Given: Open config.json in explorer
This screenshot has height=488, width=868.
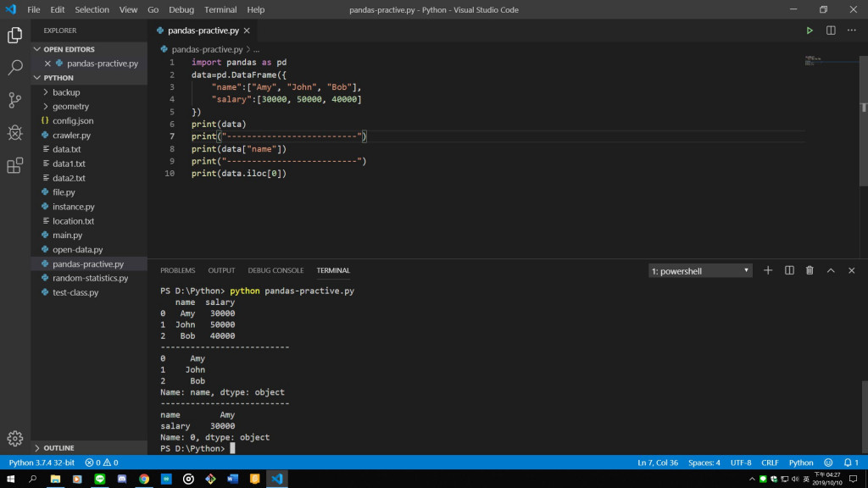Looking at the screenshot, I should click(88, 120).
